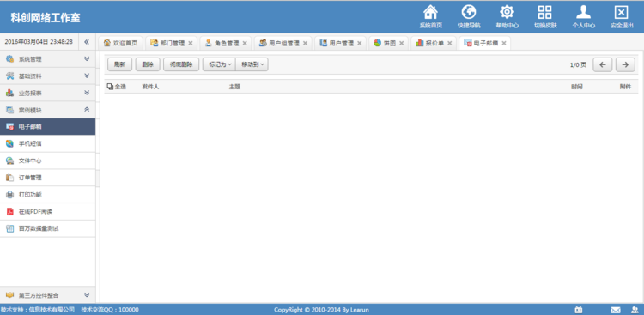Switch to the 欢迎首页 tab
This screenshot has width=644, height=315.
121,43
